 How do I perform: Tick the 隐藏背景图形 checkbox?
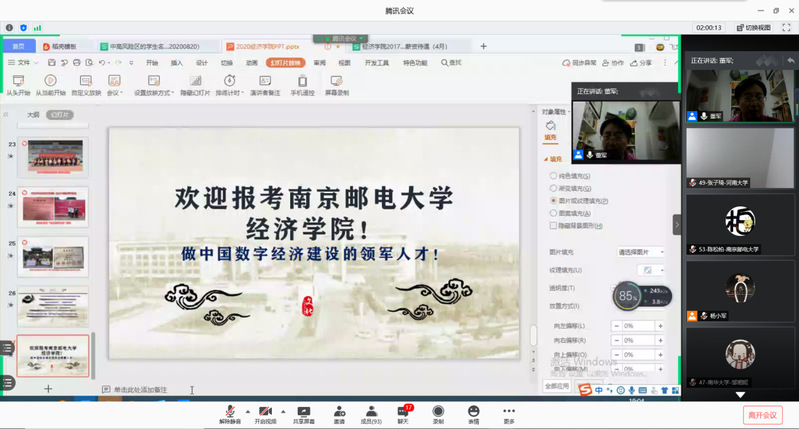tap(554, 225)
